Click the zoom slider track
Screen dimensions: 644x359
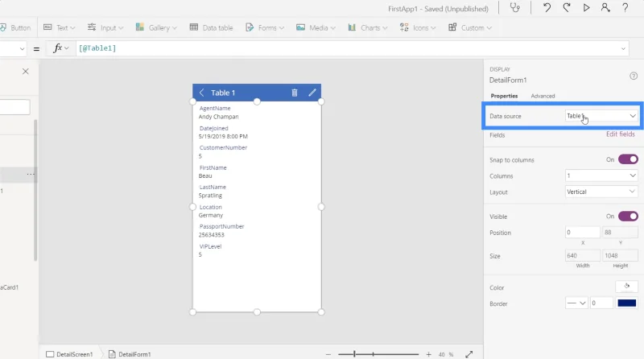[x=378, y=354]
